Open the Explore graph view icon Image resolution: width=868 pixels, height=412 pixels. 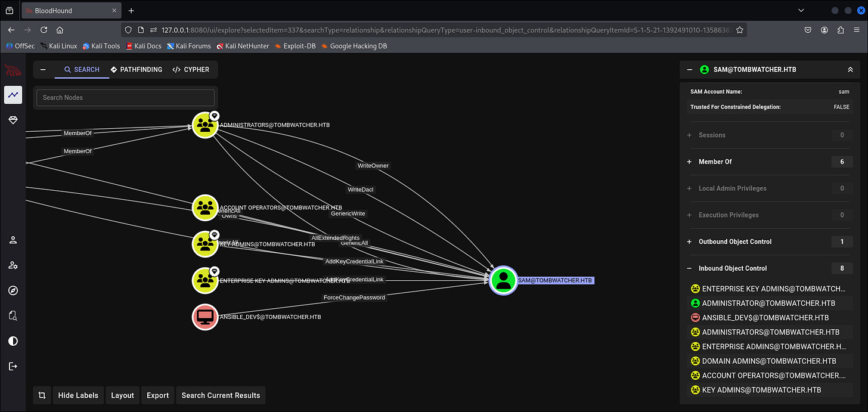13,95
